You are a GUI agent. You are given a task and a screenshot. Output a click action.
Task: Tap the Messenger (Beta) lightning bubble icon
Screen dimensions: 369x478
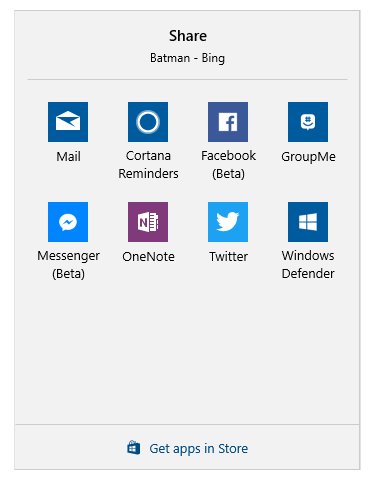(x=68, y=222)
